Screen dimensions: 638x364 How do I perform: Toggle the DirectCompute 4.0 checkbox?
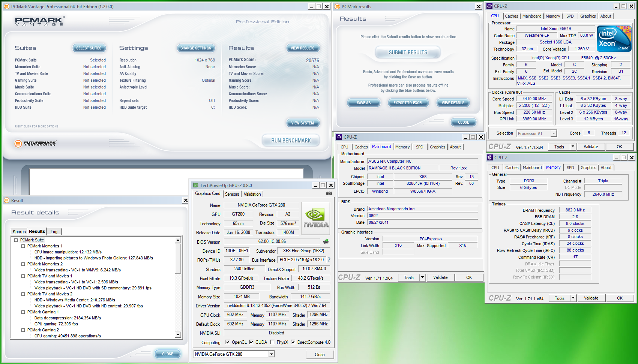click(293, 342)
